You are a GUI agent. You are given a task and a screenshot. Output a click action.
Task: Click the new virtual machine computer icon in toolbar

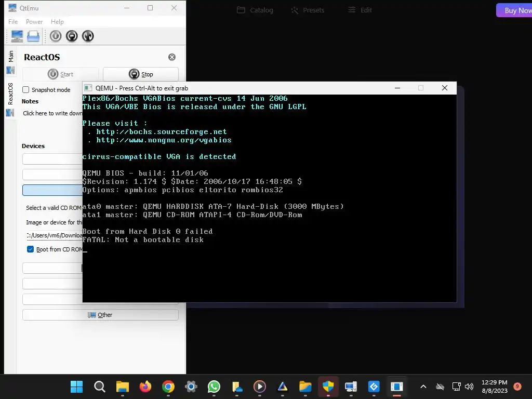click(x=17, y=36)
